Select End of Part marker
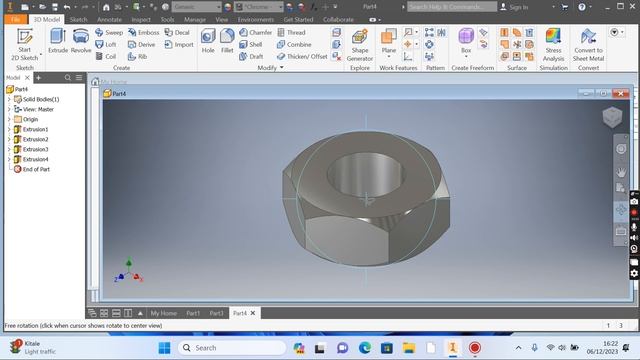 coord(32,169)
